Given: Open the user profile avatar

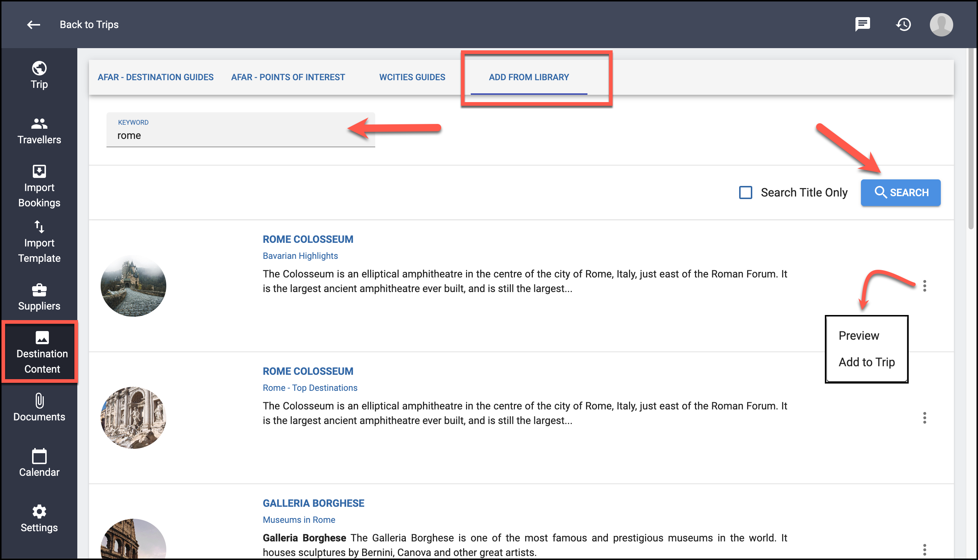Looking at the screenshot, I should click(942, 25).
